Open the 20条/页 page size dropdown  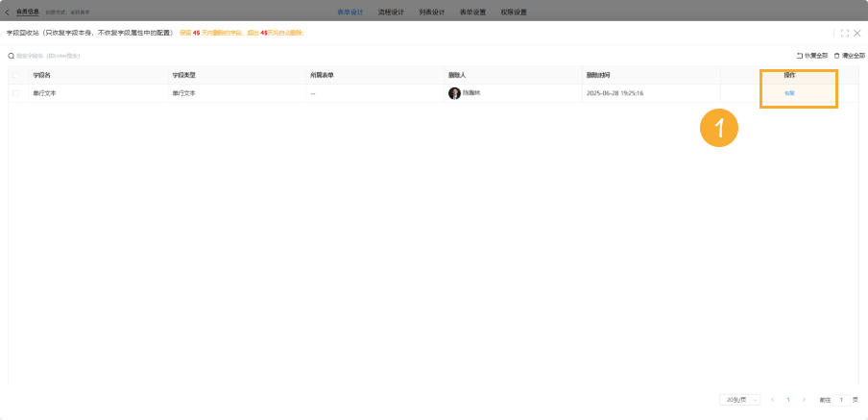click(x=739, y=400)
